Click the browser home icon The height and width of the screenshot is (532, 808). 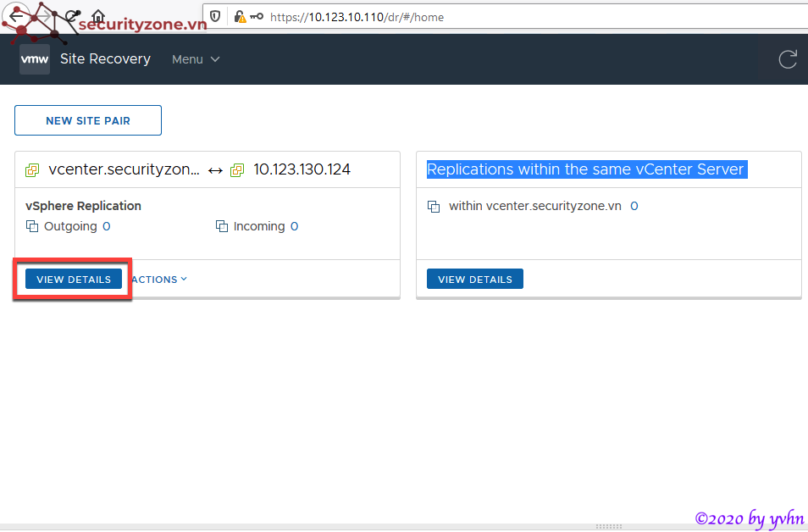pos(98,16)
